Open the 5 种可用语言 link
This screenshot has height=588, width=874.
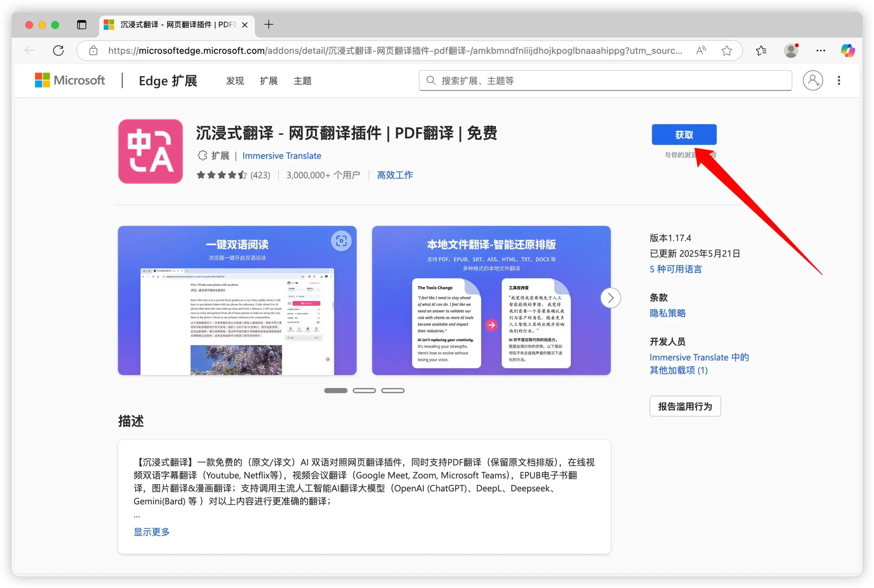click(676, 269)
